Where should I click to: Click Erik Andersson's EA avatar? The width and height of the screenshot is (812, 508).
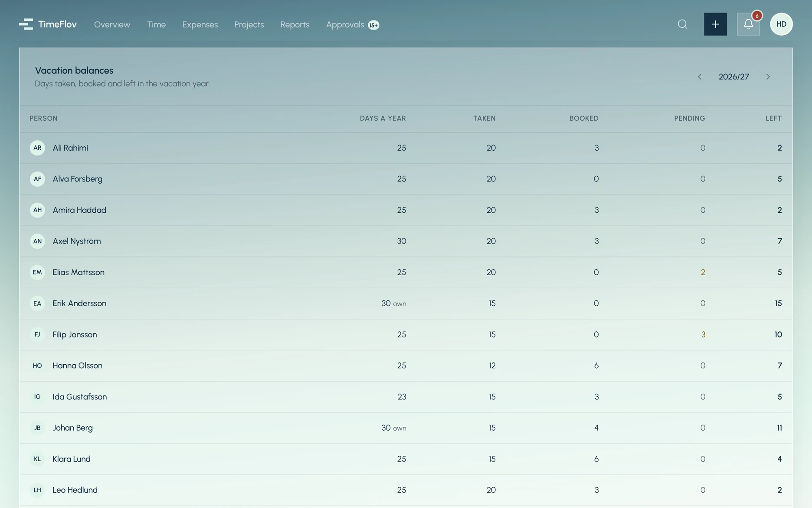[x=37, y=303]
